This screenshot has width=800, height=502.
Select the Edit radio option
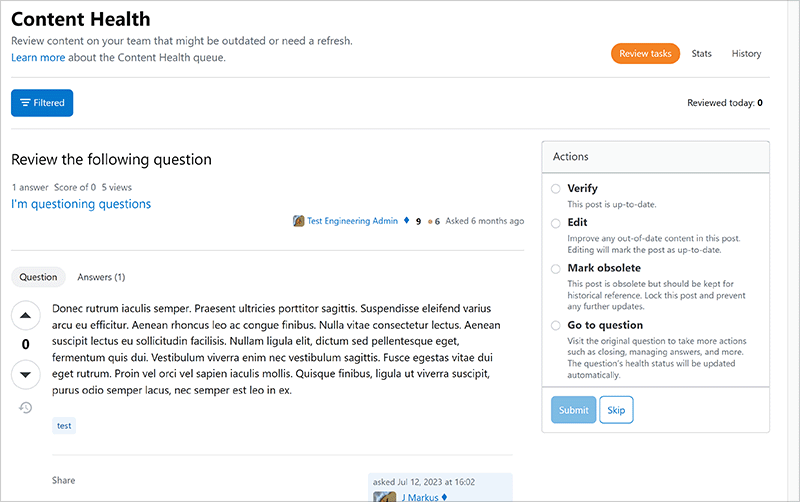[x=556, y=223]
